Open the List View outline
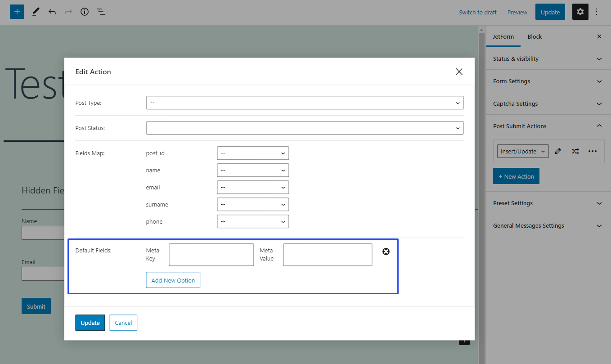This screenshot has width=611, height=364. tap(101, 12)
